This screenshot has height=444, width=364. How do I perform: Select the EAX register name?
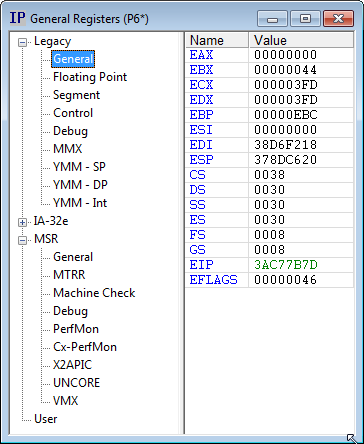(x=201, y=55)
